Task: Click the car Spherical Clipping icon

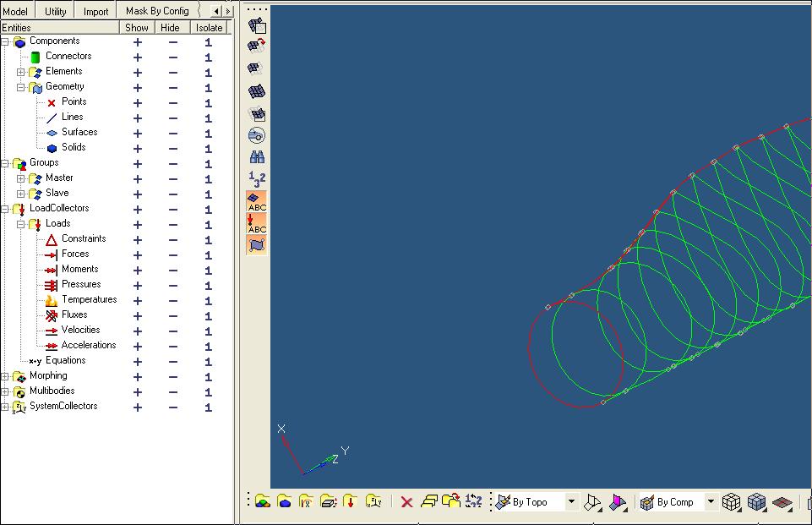Action: [258, 135]
